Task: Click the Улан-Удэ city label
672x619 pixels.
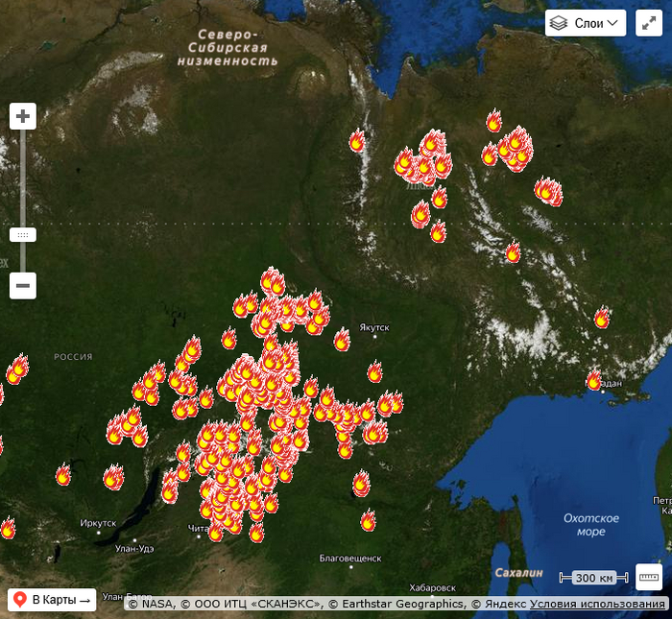Action: point(134,549)
